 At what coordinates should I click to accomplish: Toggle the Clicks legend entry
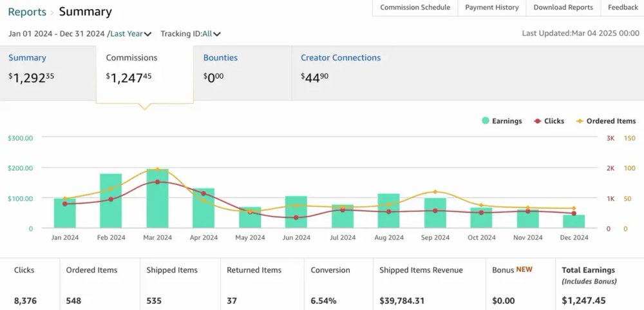[549, 121]
